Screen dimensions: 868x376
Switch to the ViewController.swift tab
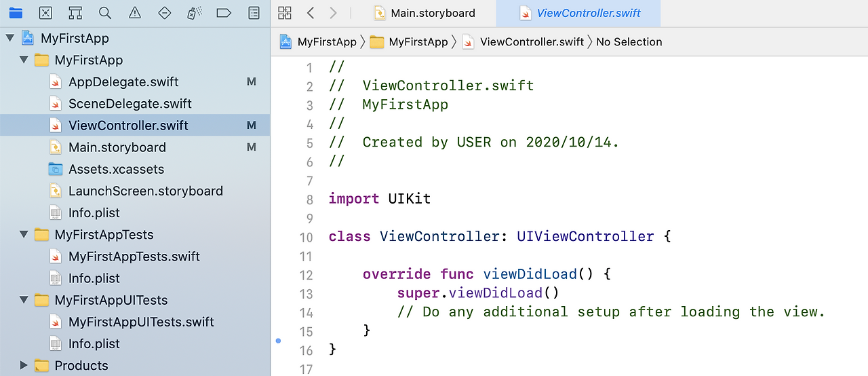580,13
